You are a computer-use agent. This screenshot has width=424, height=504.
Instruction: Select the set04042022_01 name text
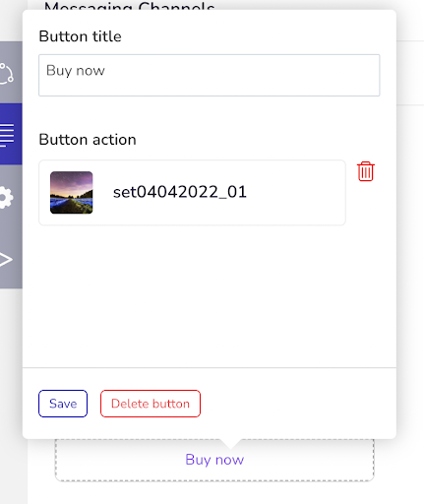click(180, 192)
